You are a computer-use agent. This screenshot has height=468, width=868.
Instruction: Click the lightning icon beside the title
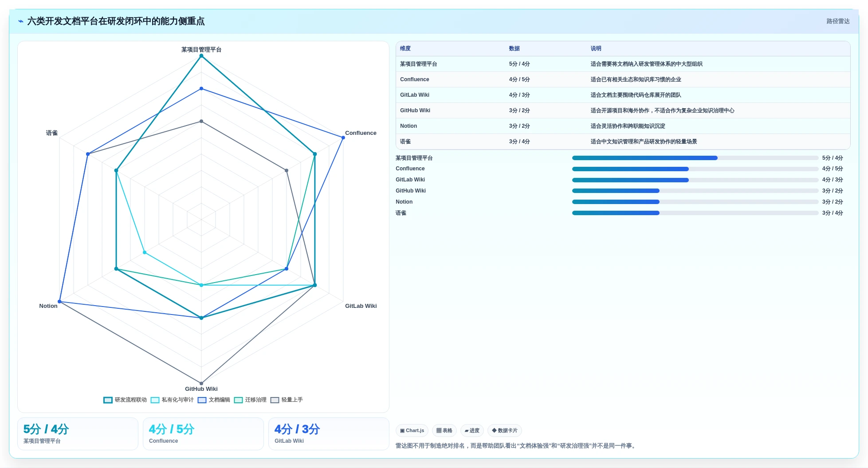(x=20, y=21)
